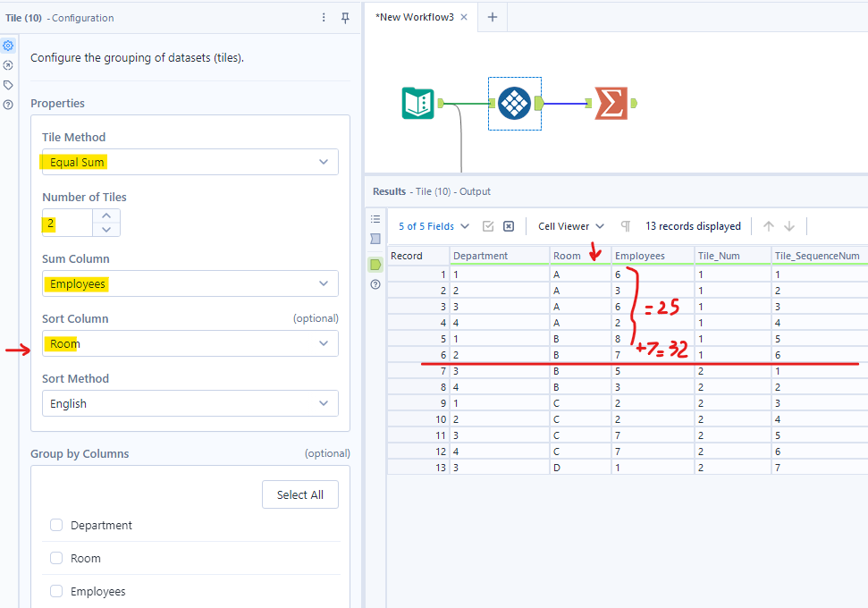Open the Navigation icon in configuration sidebar
Viewport: 868px width, 608px height.
(x=8, y=65)
